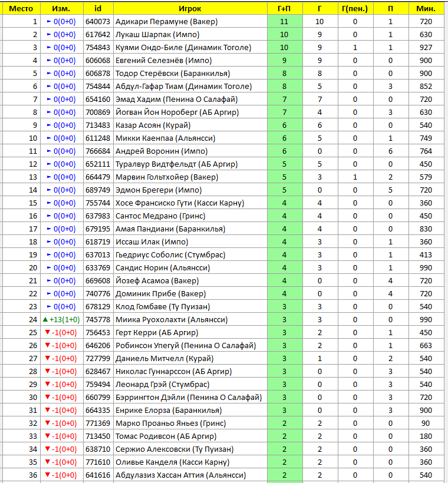Select player Томас Родивсон (АБ Аргир)
448x483 pixels.
(x=166, y=435)
